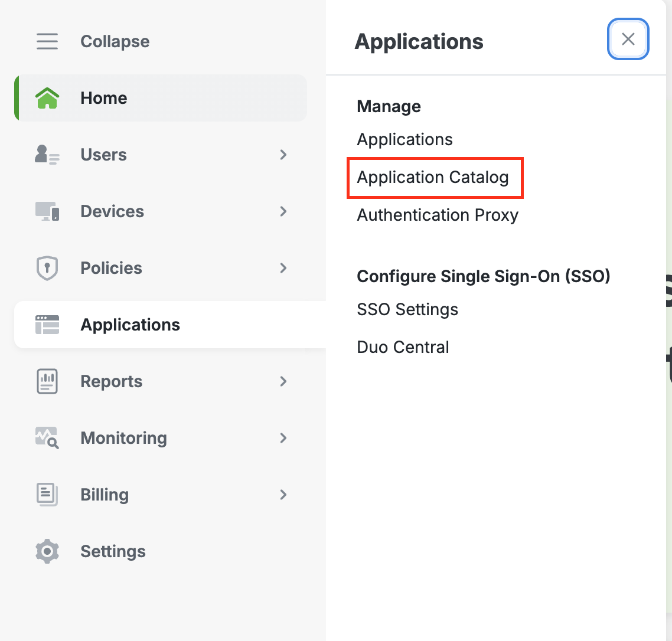Click the Policies shield icon

point(47,268)
